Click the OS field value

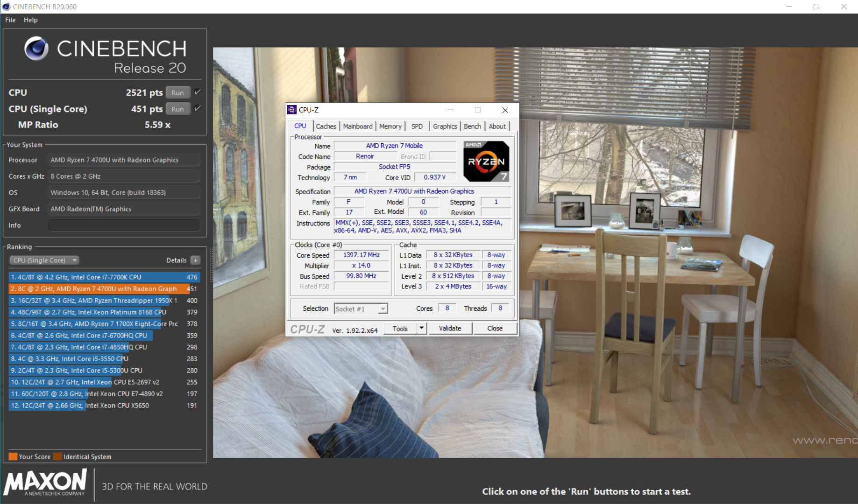(124, 192)
